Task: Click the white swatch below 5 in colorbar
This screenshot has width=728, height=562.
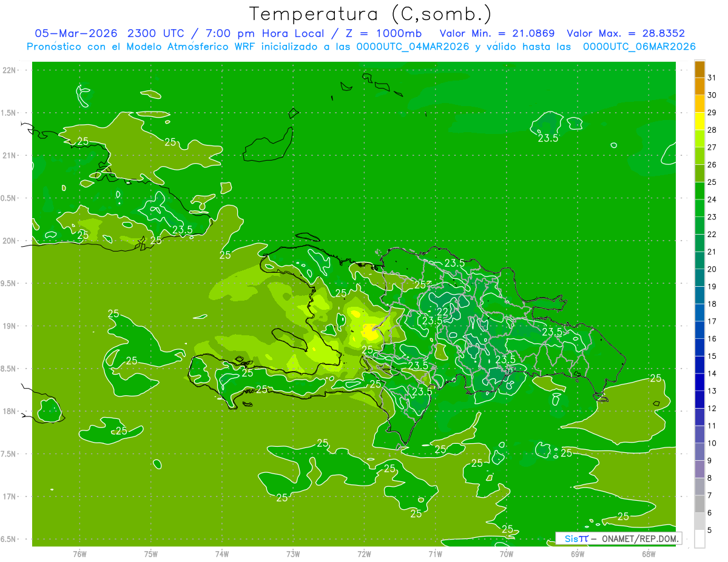Action: [x=699, y=539]
